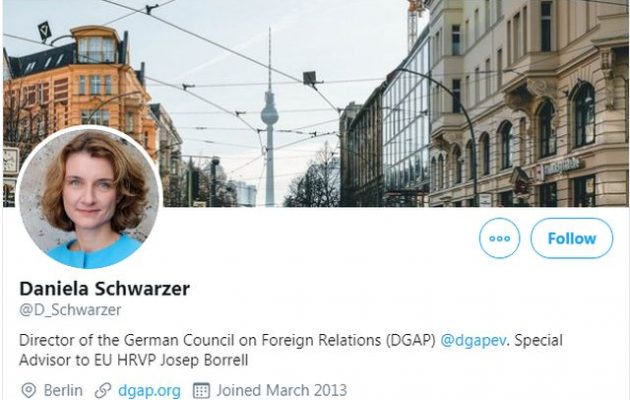Image resolution: width=630 pixels, height=400 pixels.
Task: Click the location pin icon
Action: point(28,390)
